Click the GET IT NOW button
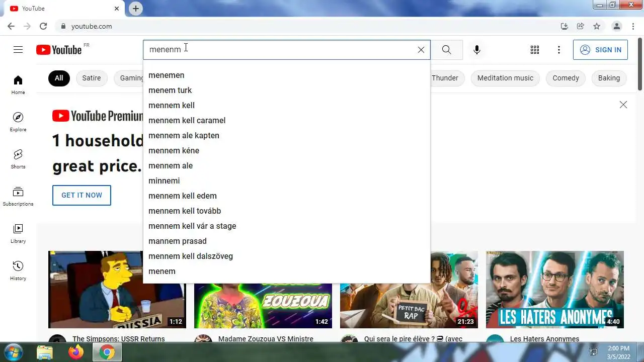Image resolution: width=644 pixels, height=362 pixels. click(82, 195)
